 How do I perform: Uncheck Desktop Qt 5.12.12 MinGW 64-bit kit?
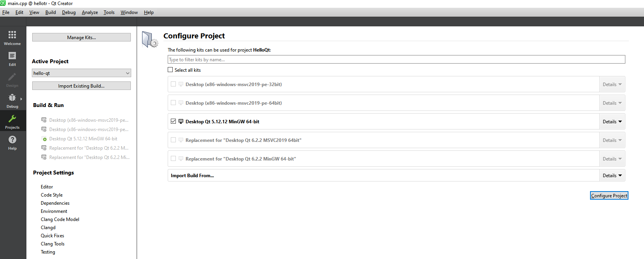(x=174, y=121)
